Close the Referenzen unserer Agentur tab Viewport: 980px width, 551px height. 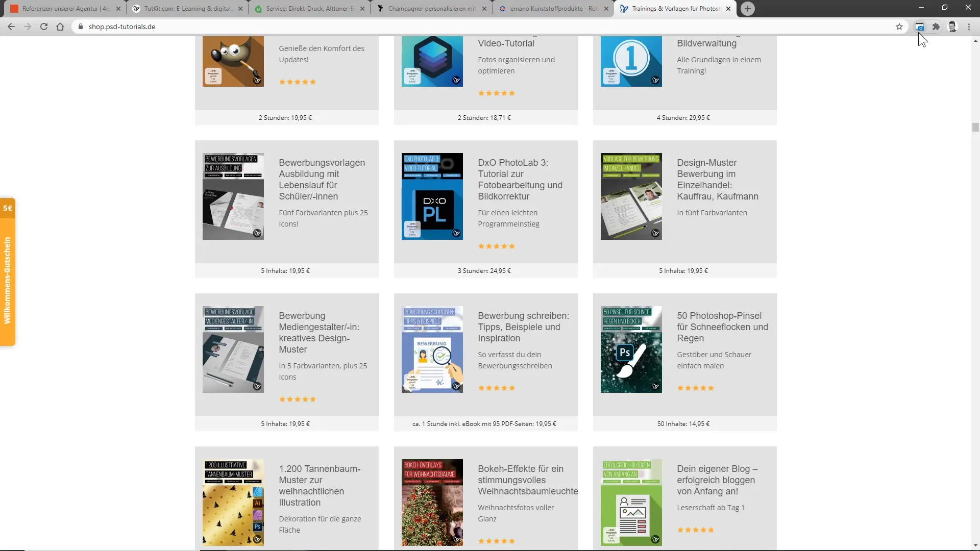118,9
